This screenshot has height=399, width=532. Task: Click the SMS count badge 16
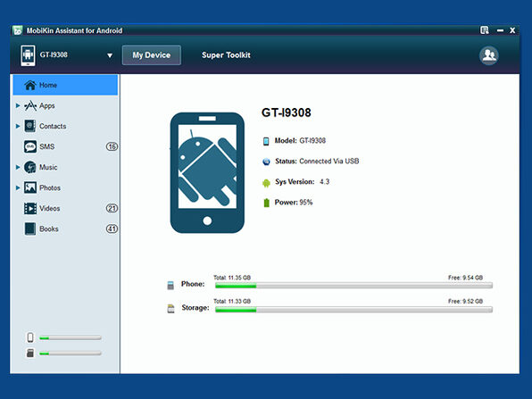pyautogui.click(x=112, y=146)
